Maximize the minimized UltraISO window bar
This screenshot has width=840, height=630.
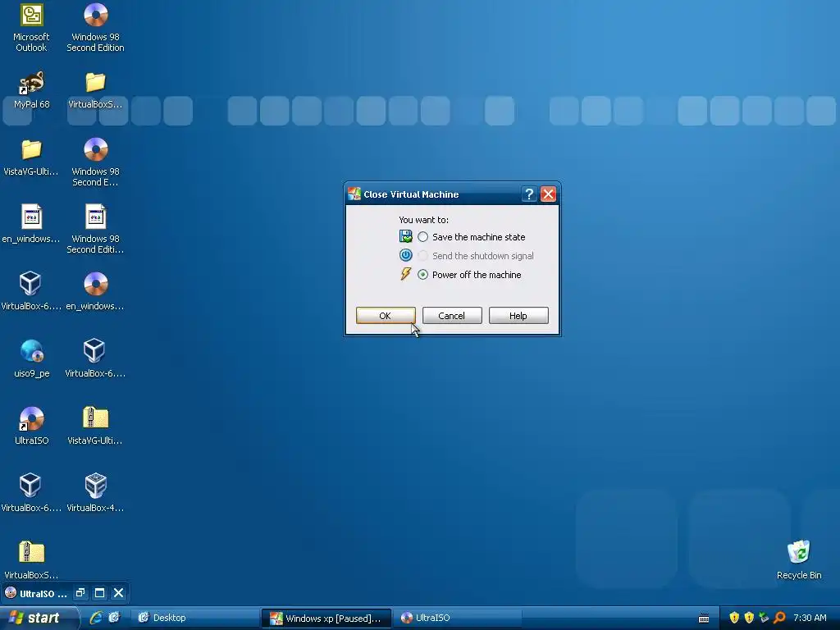99,593
